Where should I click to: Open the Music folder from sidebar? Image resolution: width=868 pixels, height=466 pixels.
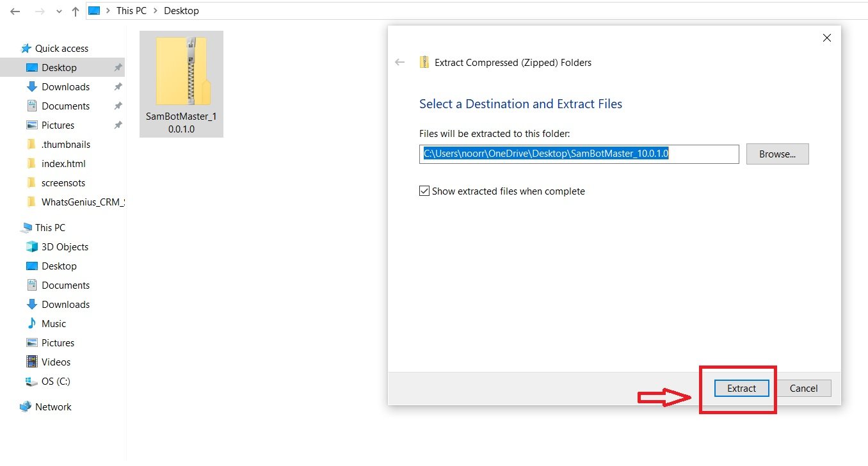click(x=54, y=323)
